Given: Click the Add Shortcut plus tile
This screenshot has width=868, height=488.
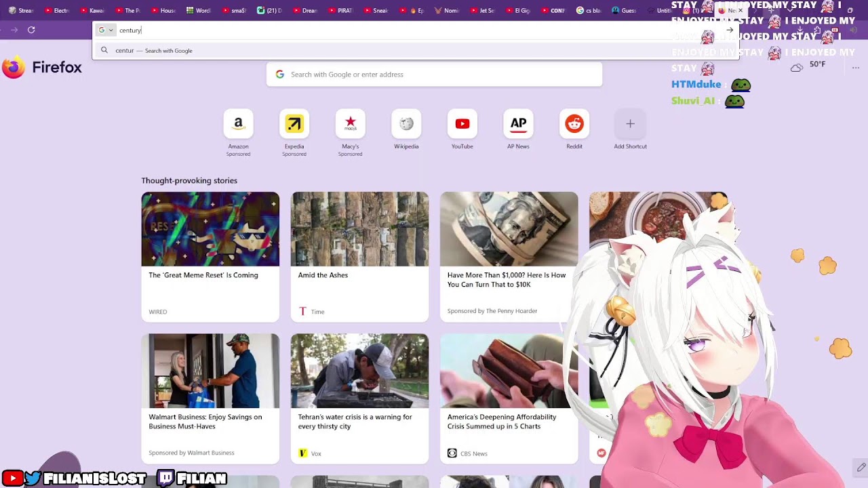Looking at the screenshot, I should pos(630,124).
